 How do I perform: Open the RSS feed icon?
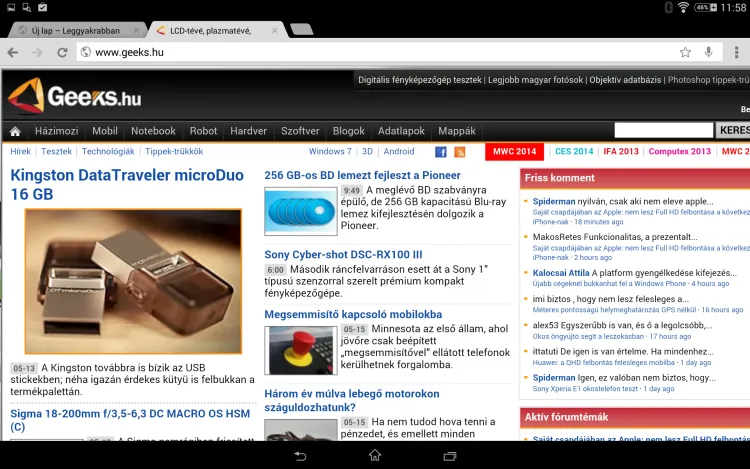[460, 152]
